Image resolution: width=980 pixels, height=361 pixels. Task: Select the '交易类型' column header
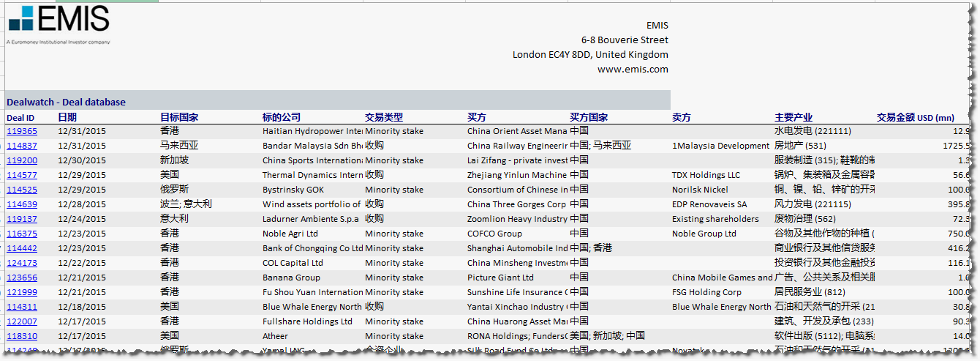click(x=384, y=117)
